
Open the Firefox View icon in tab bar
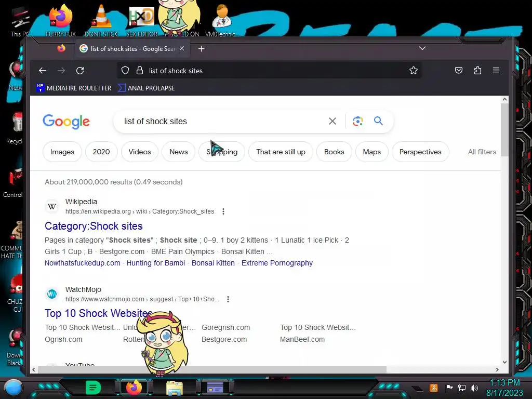(x=61, y=48)
